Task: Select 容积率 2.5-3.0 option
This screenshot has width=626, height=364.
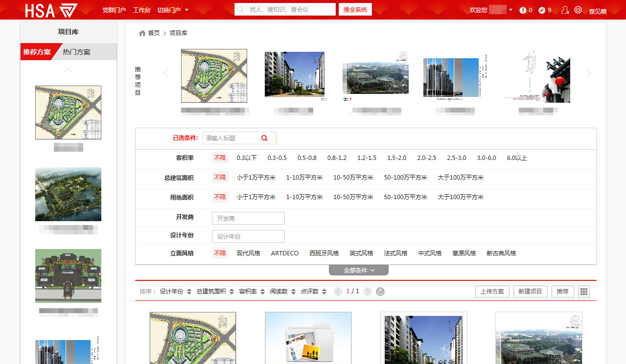Action: pos(456,158)
